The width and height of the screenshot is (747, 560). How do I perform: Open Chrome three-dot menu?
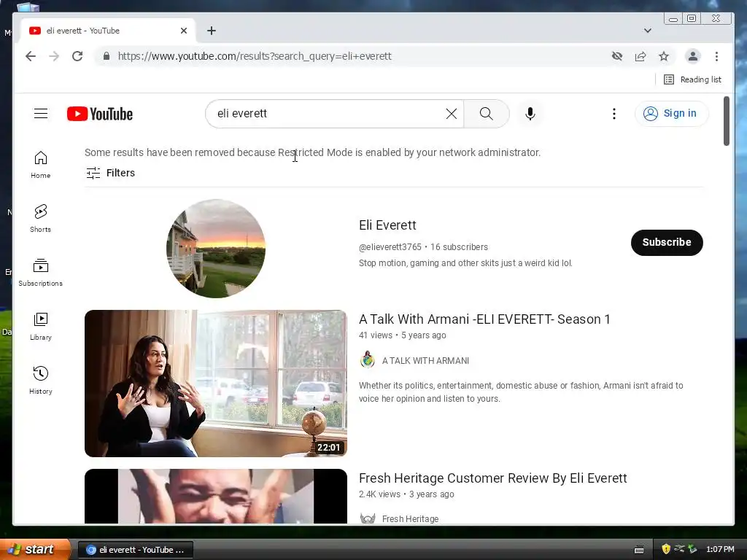point(716,56)
